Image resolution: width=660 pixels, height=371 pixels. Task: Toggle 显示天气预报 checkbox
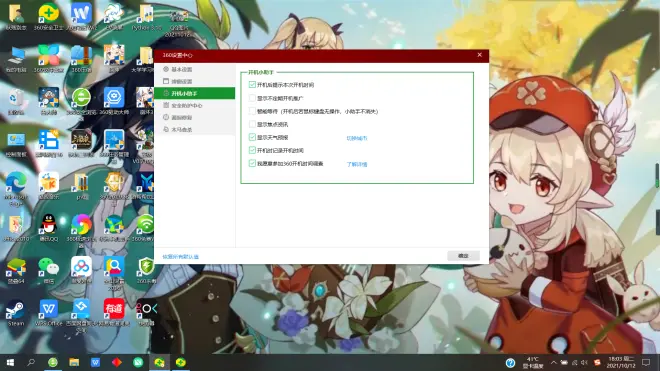(252, 137)
